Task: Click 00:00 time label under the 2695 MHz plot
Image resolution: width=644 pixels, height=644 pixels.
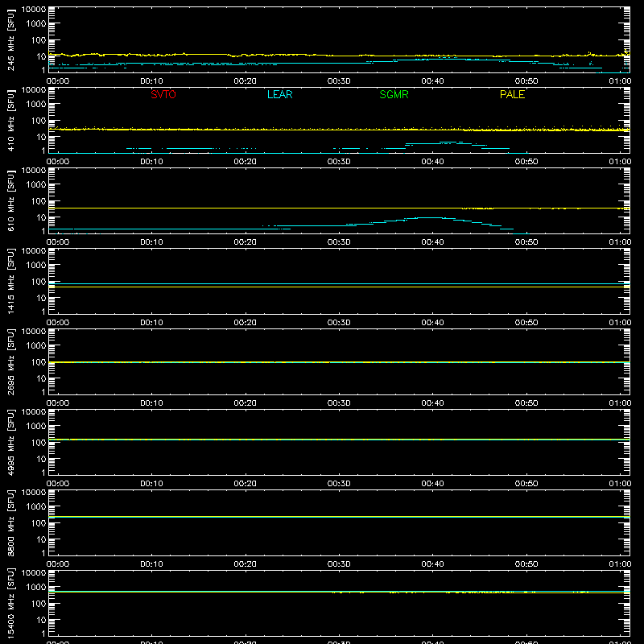Action: click(x=58, y=403)
